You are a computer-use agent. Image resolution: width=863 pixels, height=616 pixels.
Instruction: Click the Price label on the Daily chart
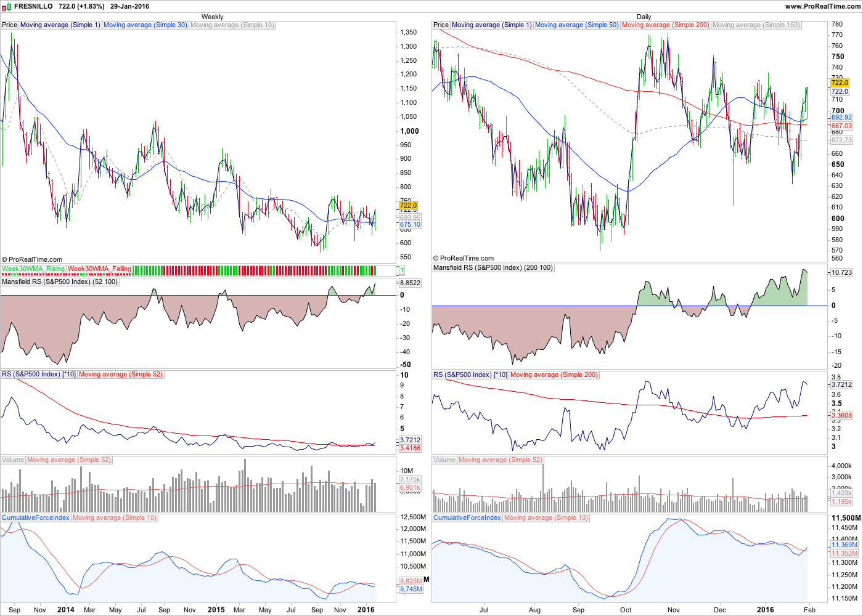pyautogui.click(x=441, y=25)
